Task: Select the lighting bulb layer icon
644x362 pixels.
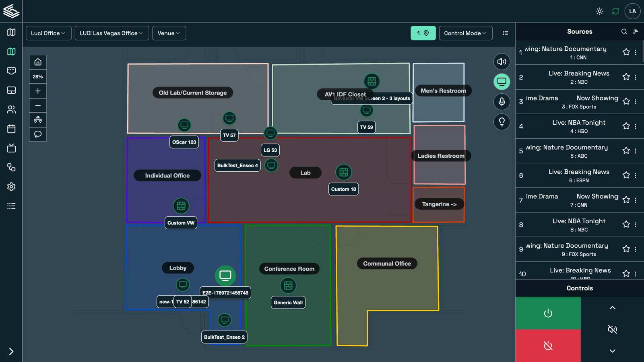Action: pyautogui.click(x=502, y=122)
